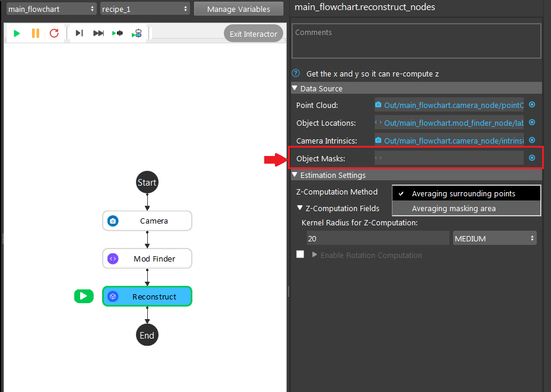Click the Object Locations code source icon
The width and height of the screenshot is (551, 392).
(378, 123)
